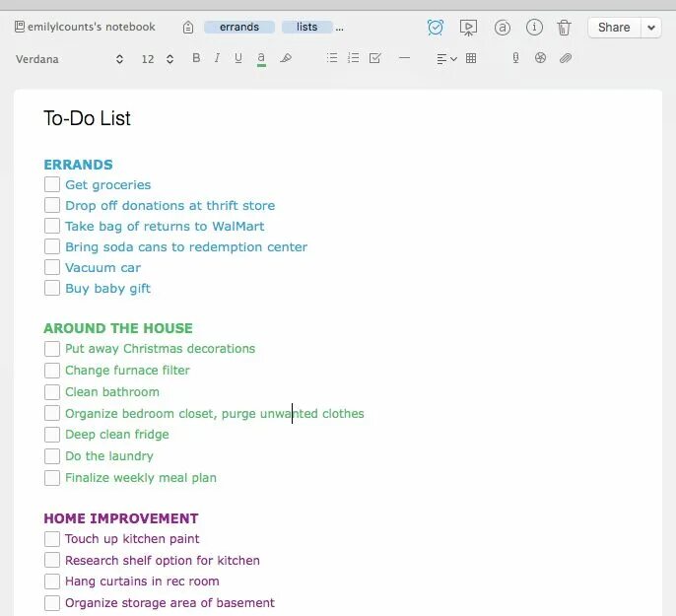Check Research shelf option for kitchen
The image size is (676, 616).
click(52, 561)
